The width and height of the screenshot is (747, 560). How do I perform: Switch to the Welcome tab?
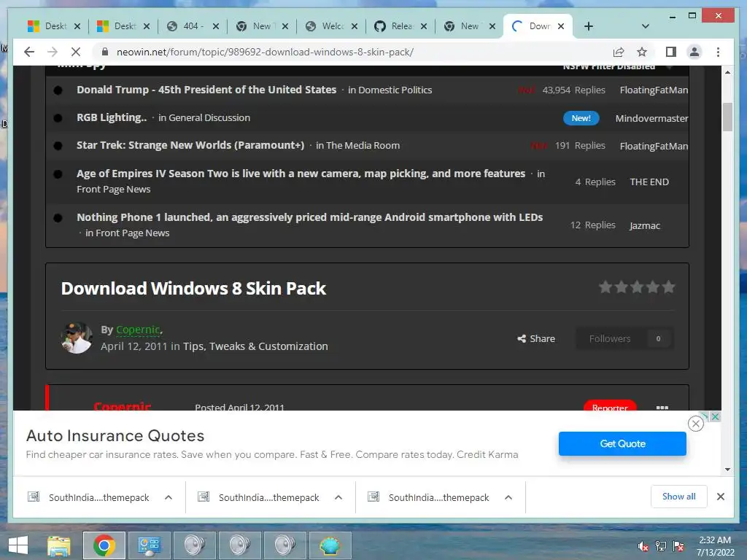point(332,26)
